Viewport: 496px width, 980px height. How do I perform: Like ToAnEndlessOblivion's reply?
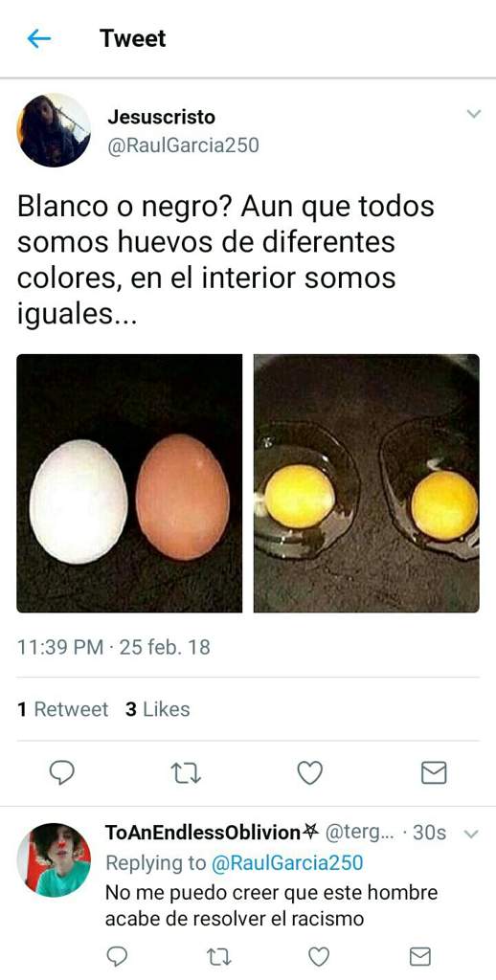click(x=320, y=956)
